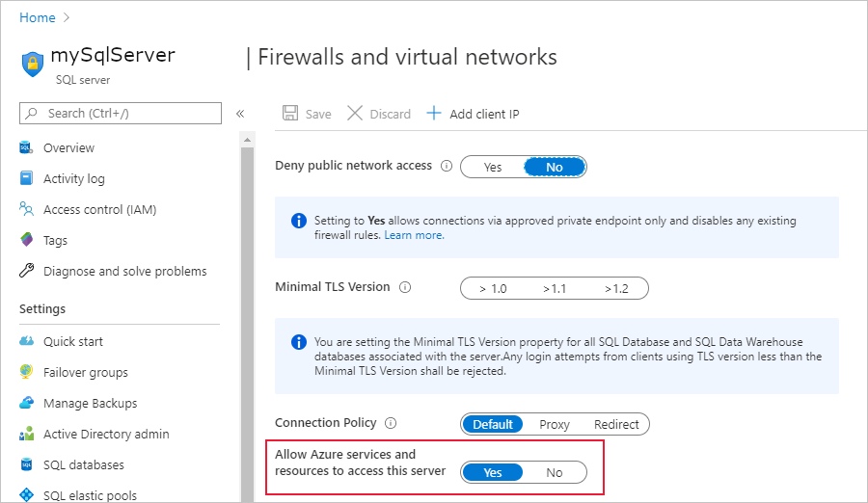Image resolution: width=868 pixels, height=503 pixels.
Task: Follow the Learn more link
Action: click(414, 235)
